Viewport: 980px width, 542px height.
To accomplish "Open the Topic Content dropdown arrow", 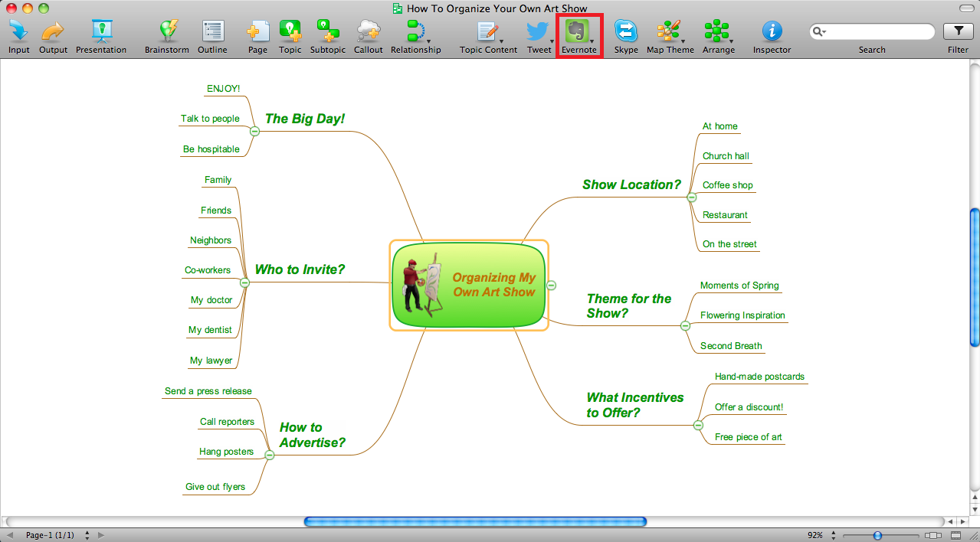I will coord(501,41).
